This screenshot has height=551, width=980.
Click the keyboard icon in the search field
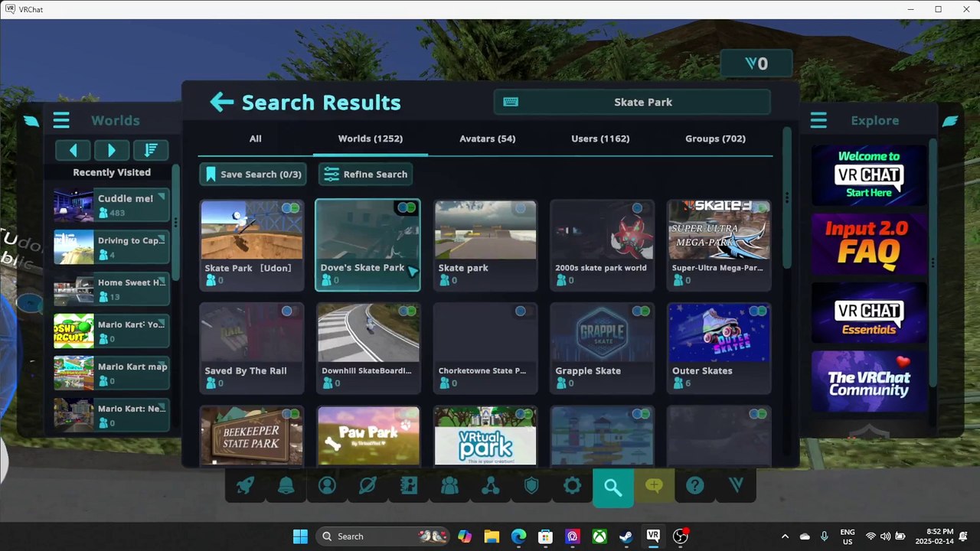(x=511, y=102)
